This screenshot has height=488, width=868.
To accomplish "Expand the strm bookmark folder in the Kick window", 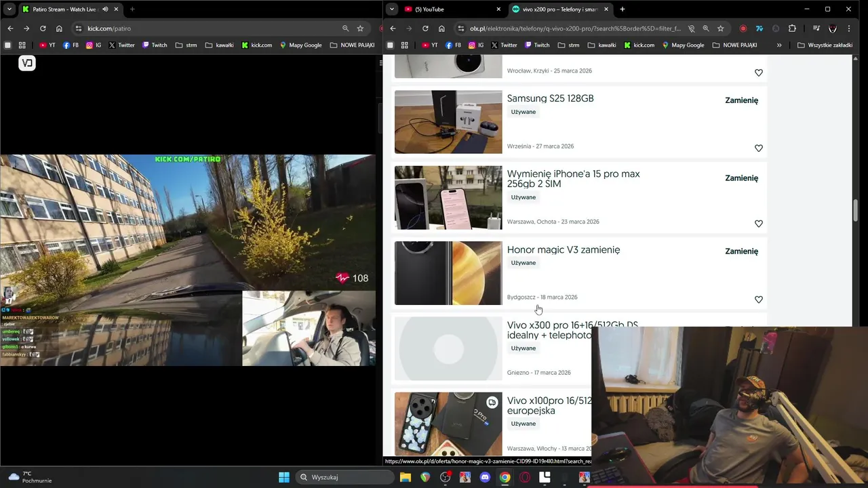I will (186, 45).
